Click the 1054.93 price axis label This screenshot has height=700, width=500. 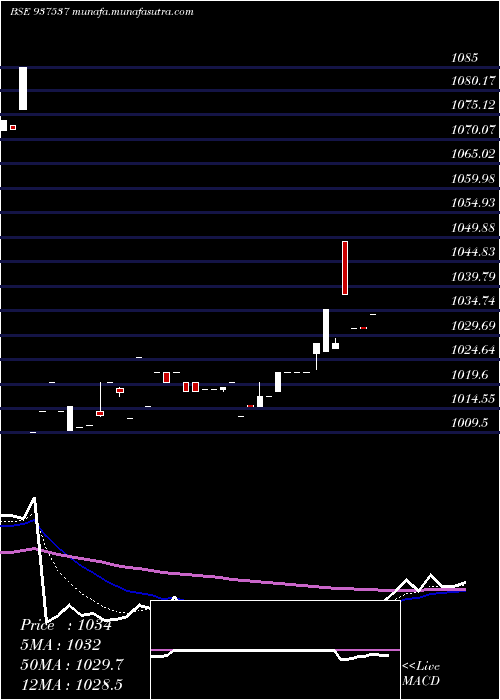point(473,203)
